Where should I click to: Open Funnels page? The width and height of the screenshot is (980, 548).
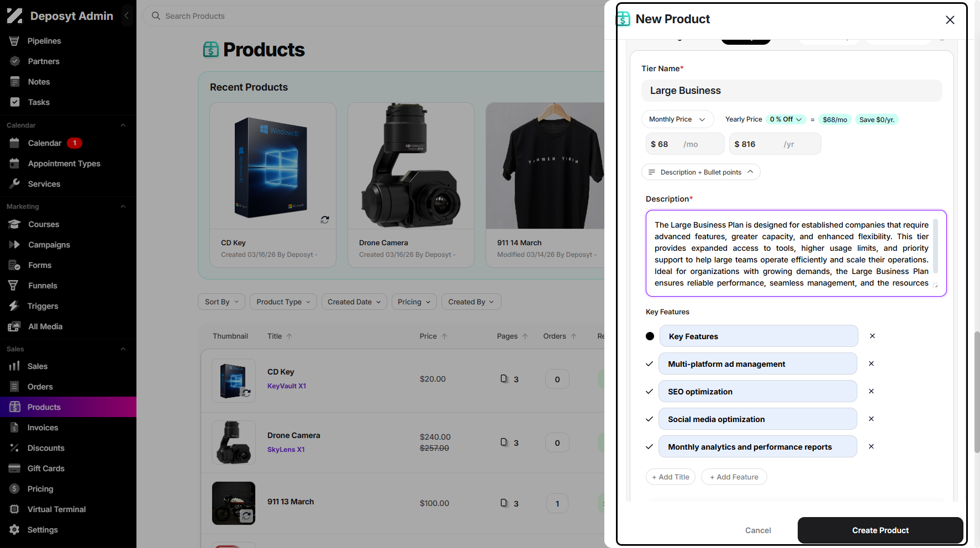43,286
